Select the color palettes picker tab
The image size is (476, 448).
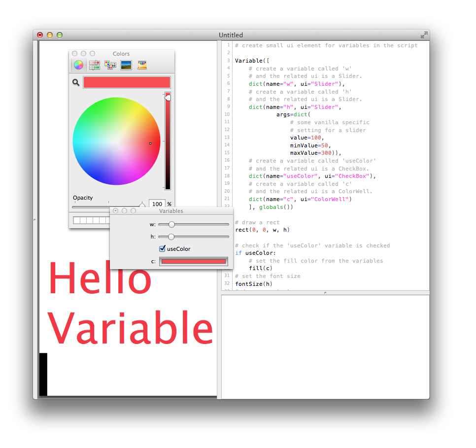click(x=110, y=65)
